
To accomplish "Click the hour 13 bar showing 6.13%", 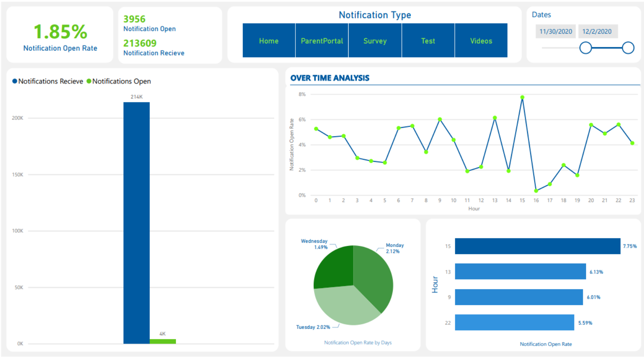I will coord(521,271).
